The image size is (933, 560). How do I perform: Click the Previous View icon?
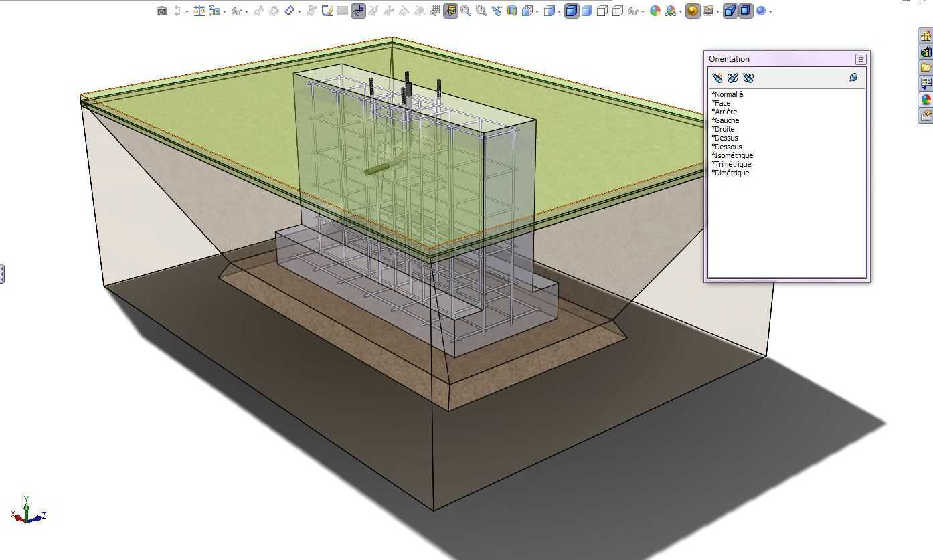(x=497, y=11)
